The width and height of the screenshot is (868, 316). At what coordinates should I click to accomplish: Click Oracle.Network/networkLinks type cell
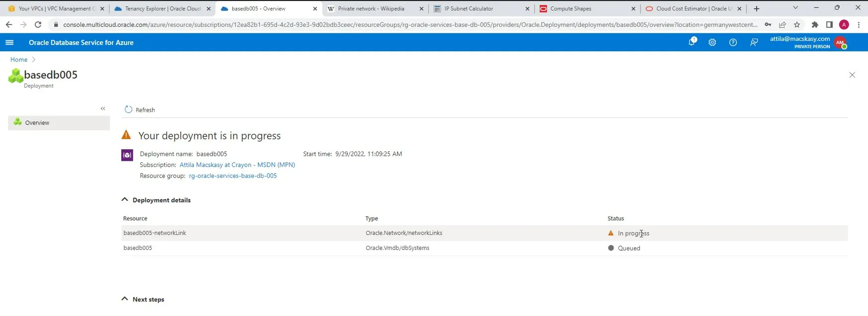coord(404,233)
